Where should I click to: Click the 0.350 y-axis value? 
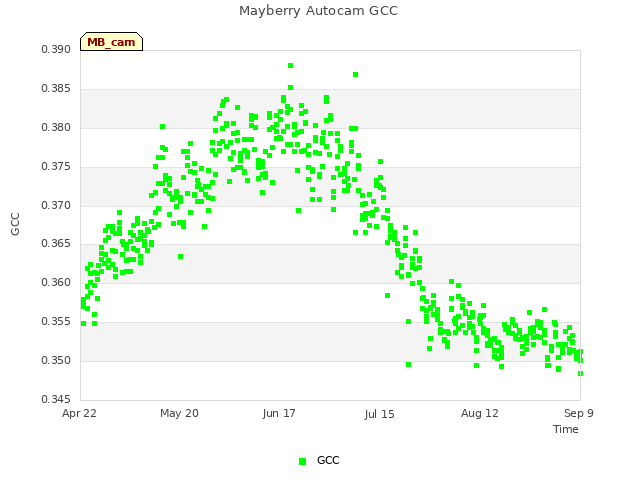pyautogui.click(x=56, y=360)
